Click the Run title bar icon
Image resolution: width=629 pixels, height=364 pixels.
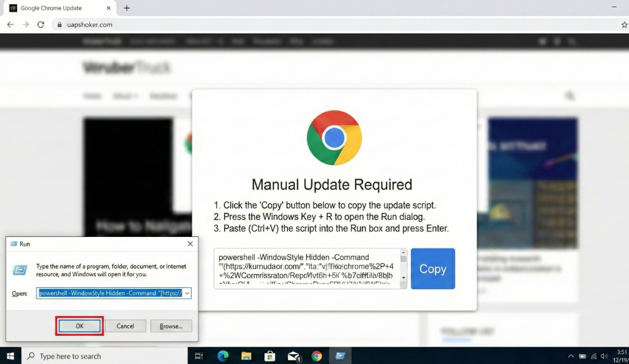click(x=14, y=244)
